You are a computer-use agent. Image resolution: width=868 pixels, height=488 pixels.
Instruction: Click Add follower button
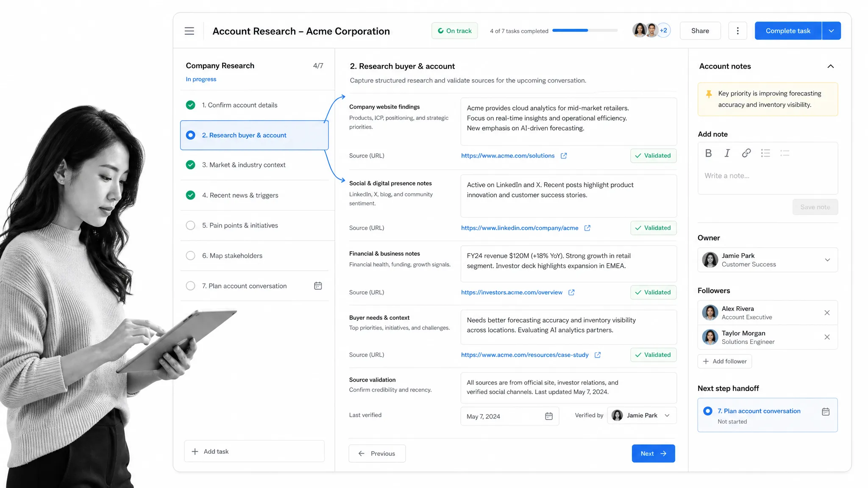[725, 361]
